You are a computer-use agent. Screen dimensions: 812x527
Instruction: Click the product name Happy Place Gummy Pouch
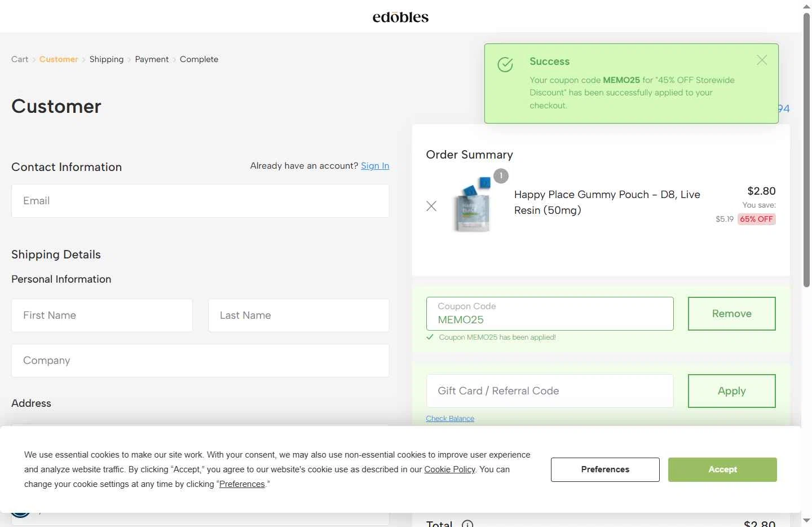click(607, 203)
